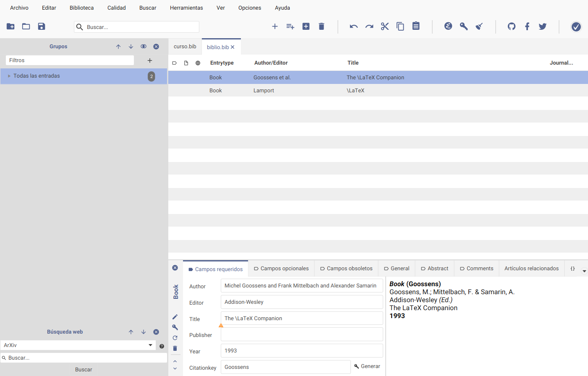
Task: Open the GitHub icon link
Action: [512, 26]
